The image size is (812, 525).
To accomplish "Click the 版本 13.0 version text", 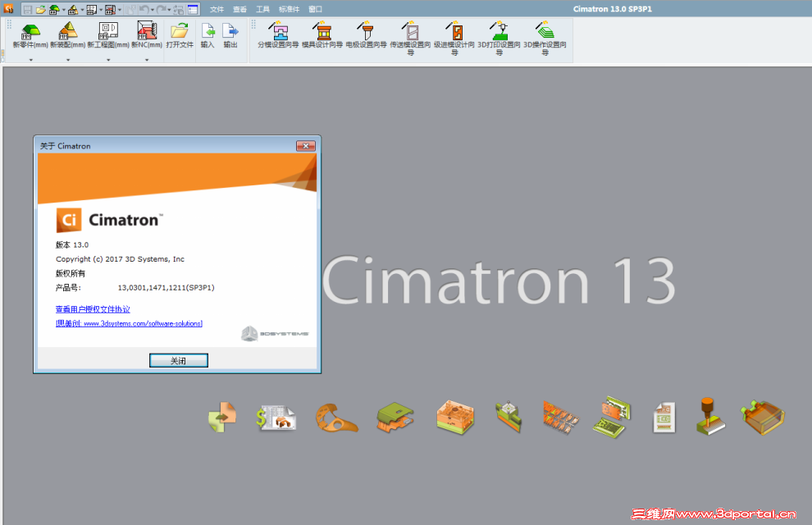I will (72, 245).
